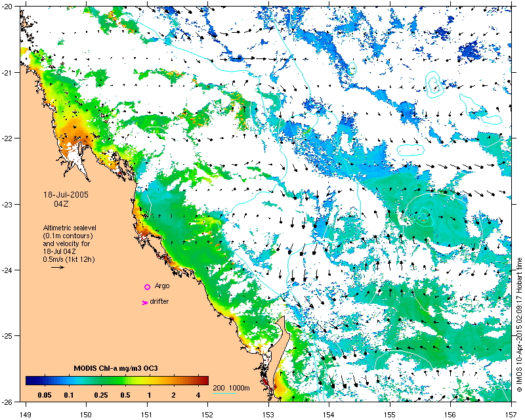Click the MODIS Chl-a color bar
This screenshot has height=420, width=525.
click(117, 381)
